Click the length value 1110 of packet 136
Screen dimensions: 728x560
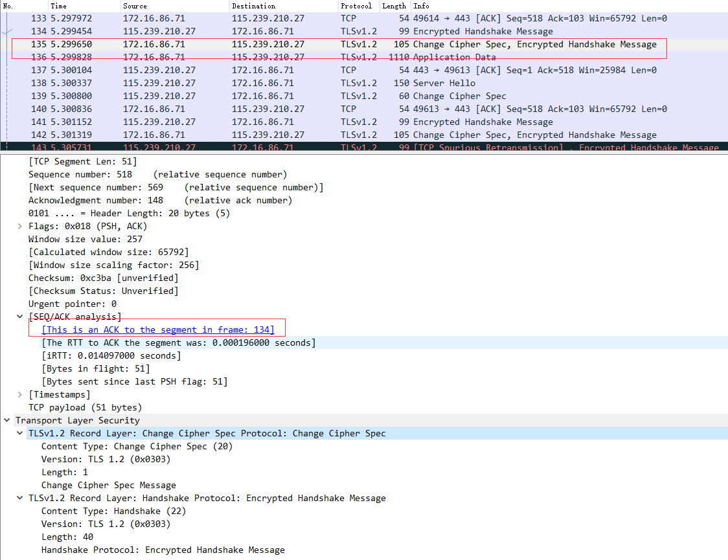[x=399, y=57]
